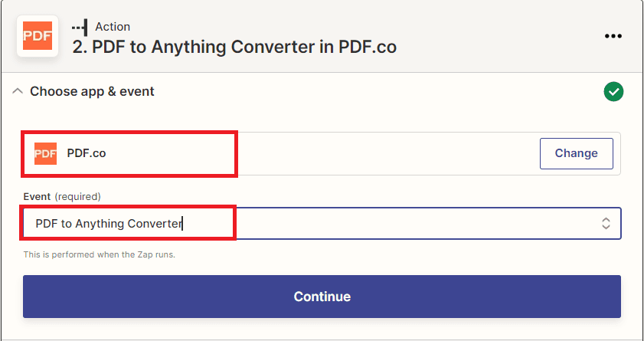The height and width of the screenshot is (341, 644).
Task: Click the Continue button
Action: click(322, 297)
